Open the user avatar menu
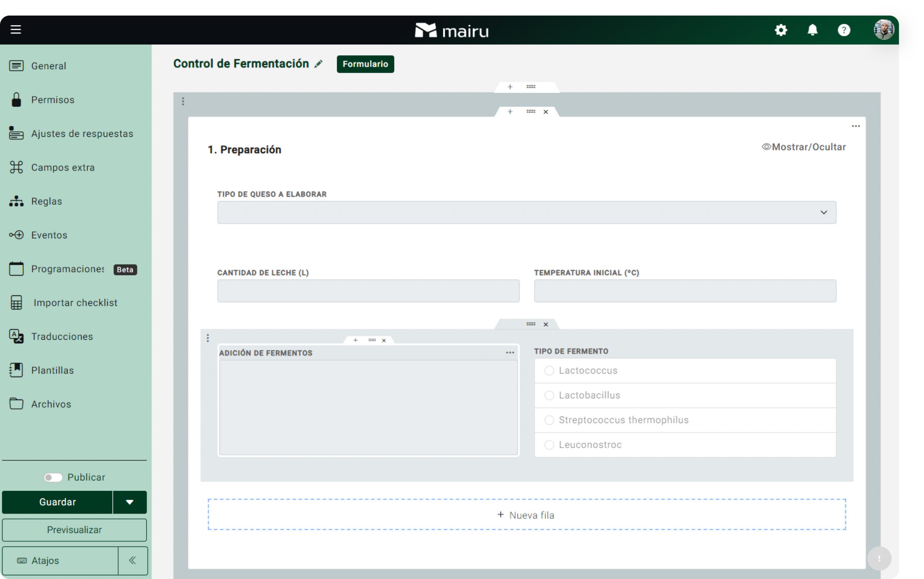 tap(883, 30)
